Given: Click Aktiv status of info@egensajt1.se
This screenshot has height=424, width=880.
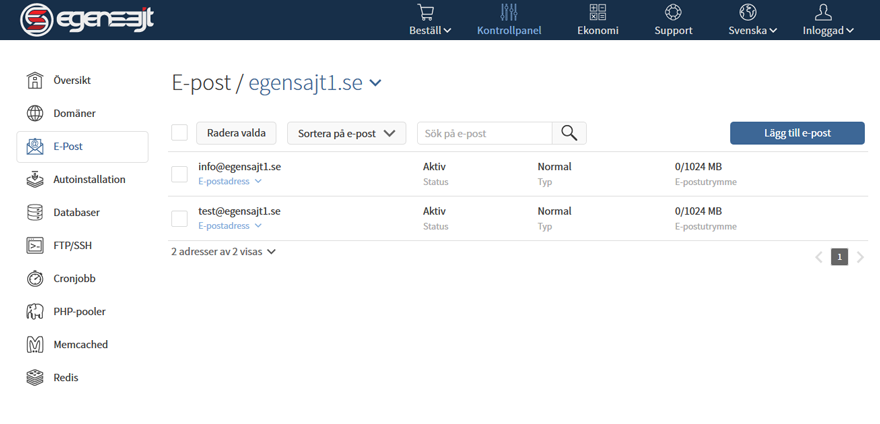Looking at the screenshot, I should (x=434, y=167).
